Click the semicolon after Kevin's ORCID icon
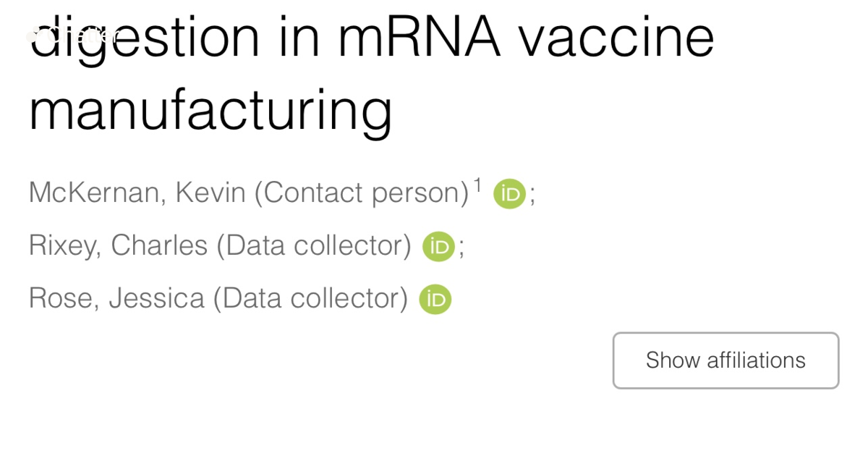The width and height of the screenshot is (868, 456). (533, 195)
